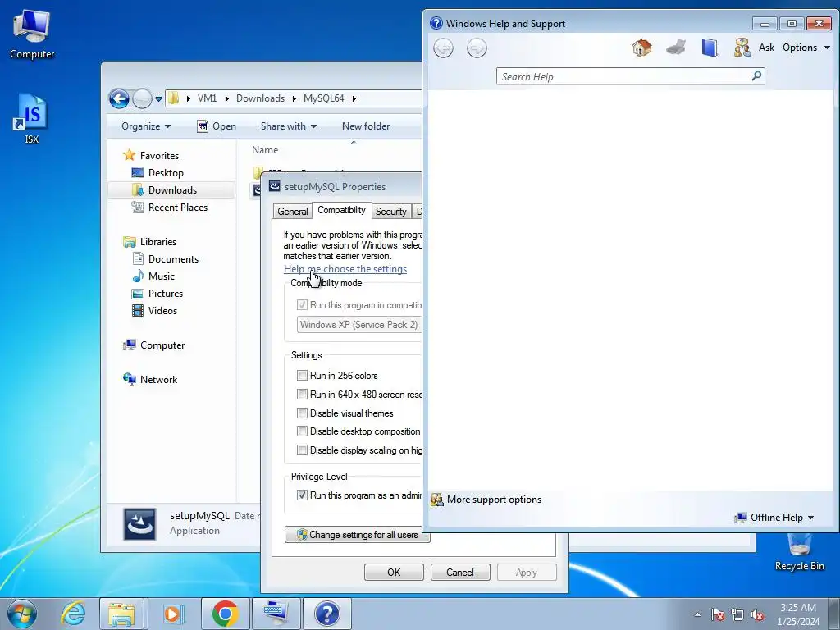Click Cancel in setupMySQL Properties

coord(460,572)
